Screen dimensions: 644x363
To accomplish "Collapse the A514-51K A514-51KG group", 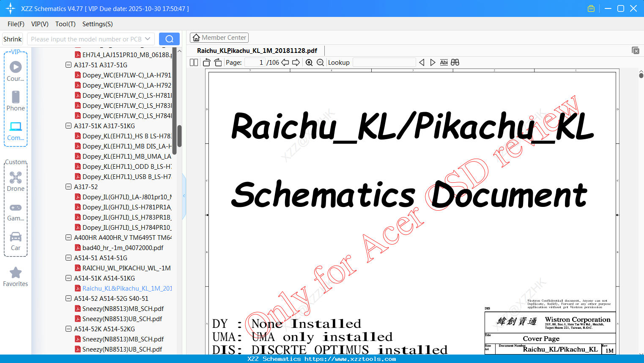I will coord(69,278).
